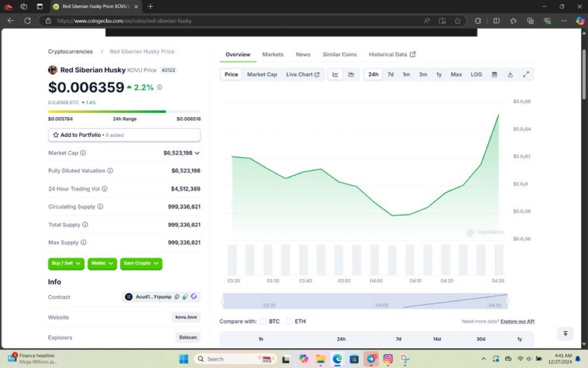This screenshot has width=588, height=368.
Task: Toggle Edge split screen
Action: click(x=496, y=21)
